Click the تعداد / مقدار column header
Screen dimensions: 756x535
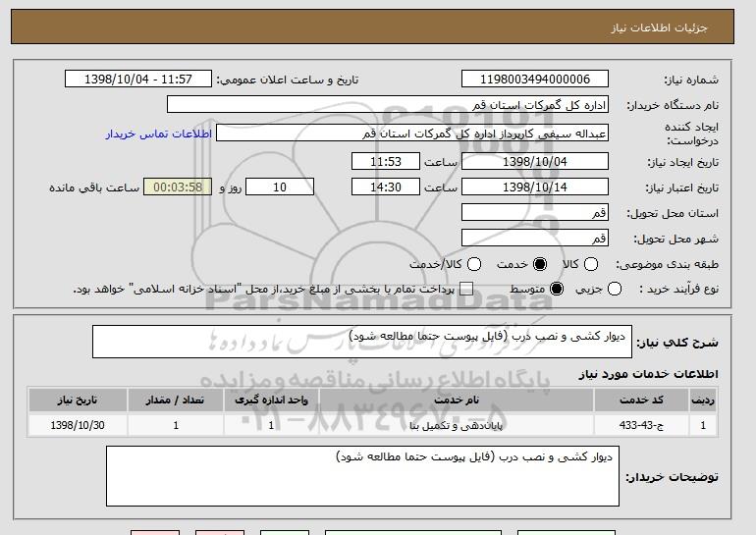176,401
